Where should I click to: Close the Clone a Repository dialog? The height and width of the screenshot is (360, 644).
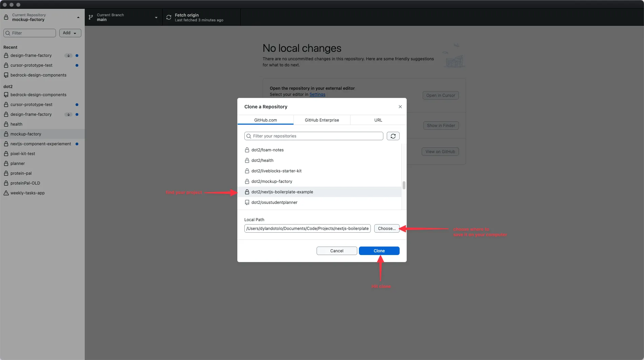[400, 107]
